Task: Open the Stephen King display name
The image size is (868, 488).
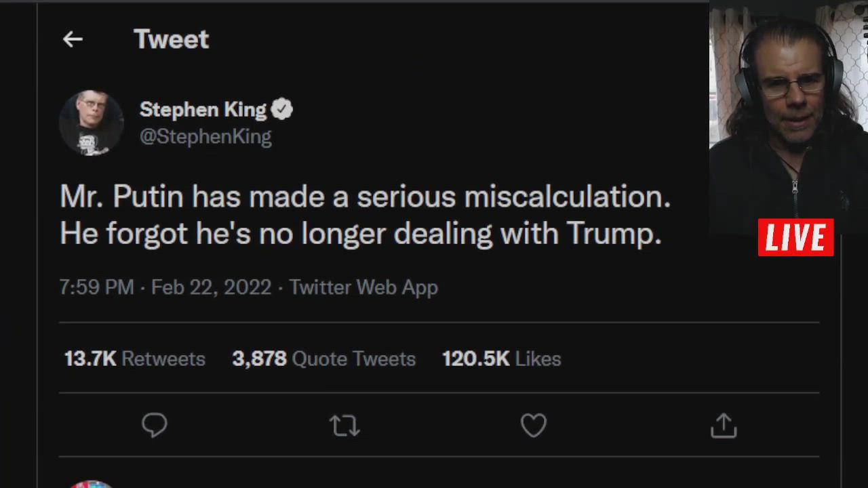Action: click(x=203, y=109)
